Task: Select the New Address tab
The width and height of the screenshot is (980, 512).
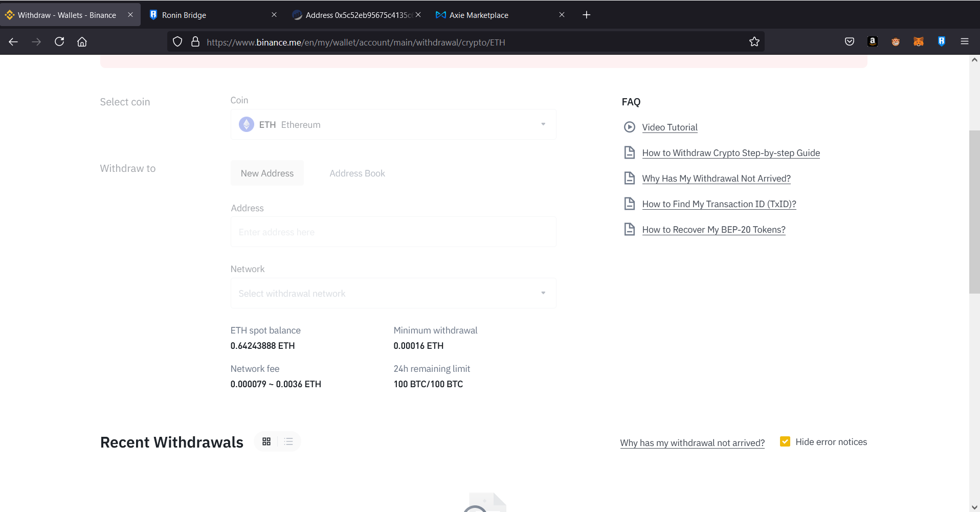Action: click(267, 173)
